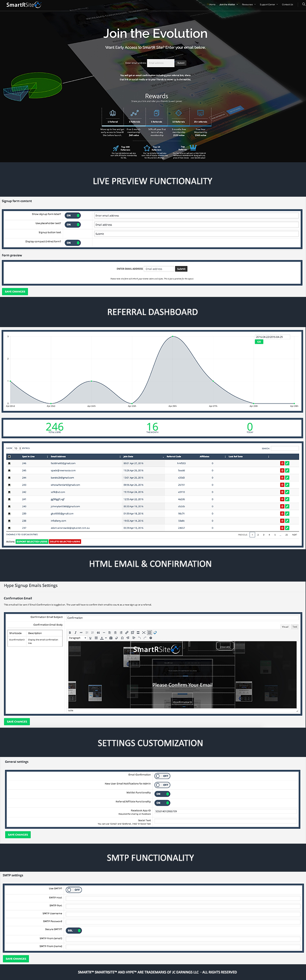Image resolution: width=306 pixels, height=980 pixels.
Task: Click hero Submit button
Action: 181,63
